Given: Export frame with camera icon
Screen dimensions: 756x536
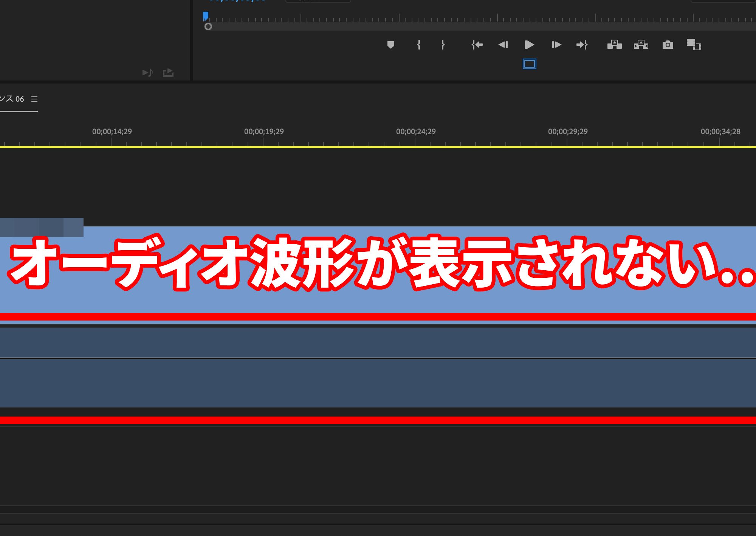Looking at the screenshot, I should click(668, 45).
